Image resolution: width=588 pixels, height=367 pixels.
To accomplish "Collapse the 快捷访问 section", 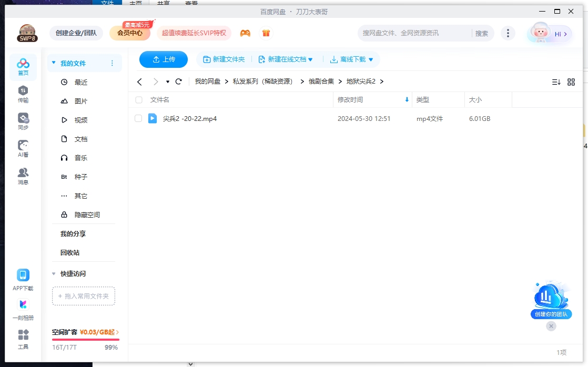I will [x=54, y=273].
